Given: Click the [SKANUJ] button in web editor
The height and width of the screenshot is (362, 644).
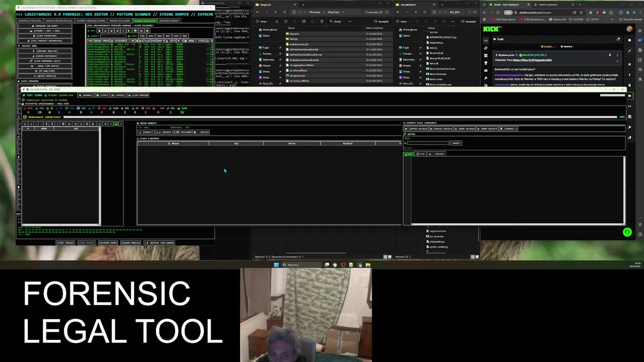Looking at the screenshot, I should pos(86,95).
